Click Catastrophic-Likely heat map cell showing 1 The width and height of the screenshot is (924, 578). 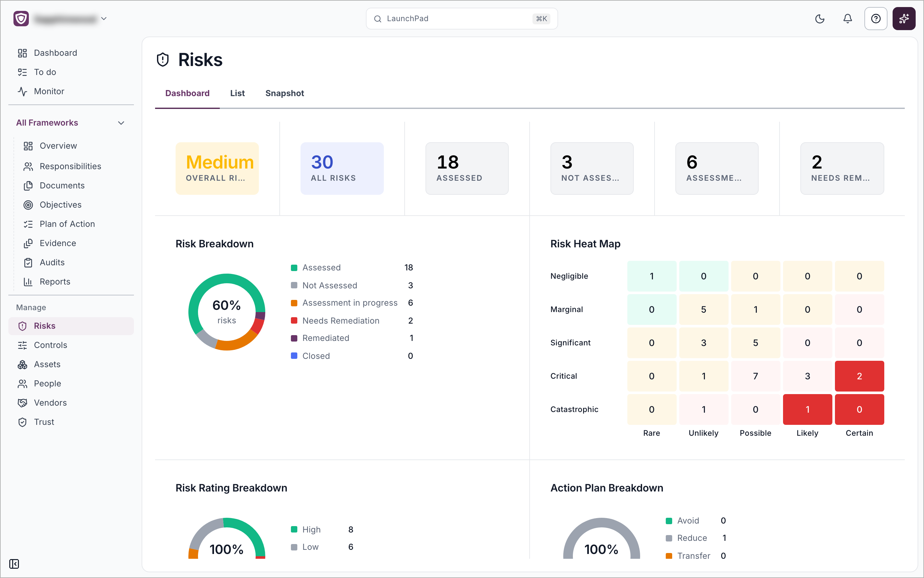coord(807,409)
